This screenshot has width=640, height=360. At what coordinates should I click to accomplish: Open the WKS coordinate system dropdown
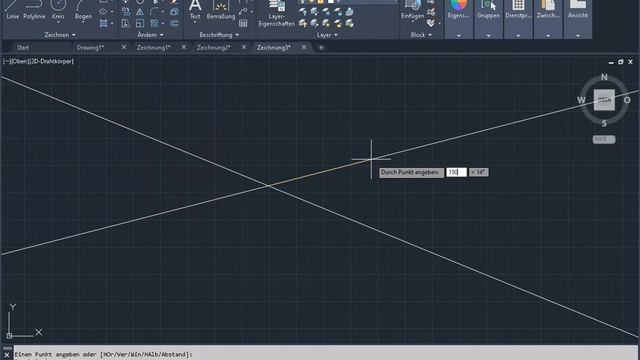pyautogui.click(x=604, y=140)
